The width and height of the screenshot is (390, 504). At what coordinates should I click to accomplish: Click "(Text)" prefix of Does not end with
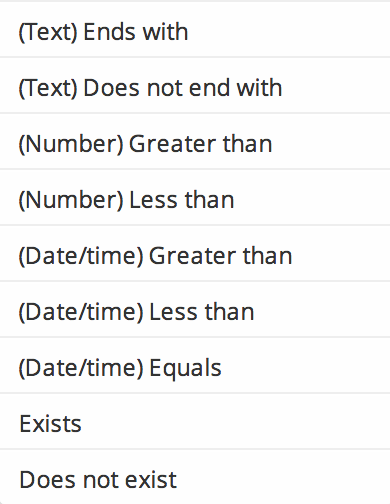48,89
